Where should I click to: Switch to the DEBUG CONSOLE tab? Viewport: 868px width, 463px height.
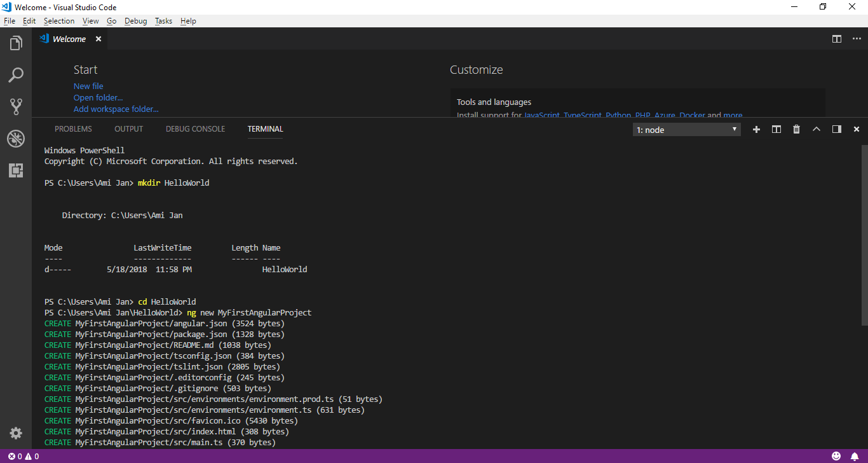point(195,129)
